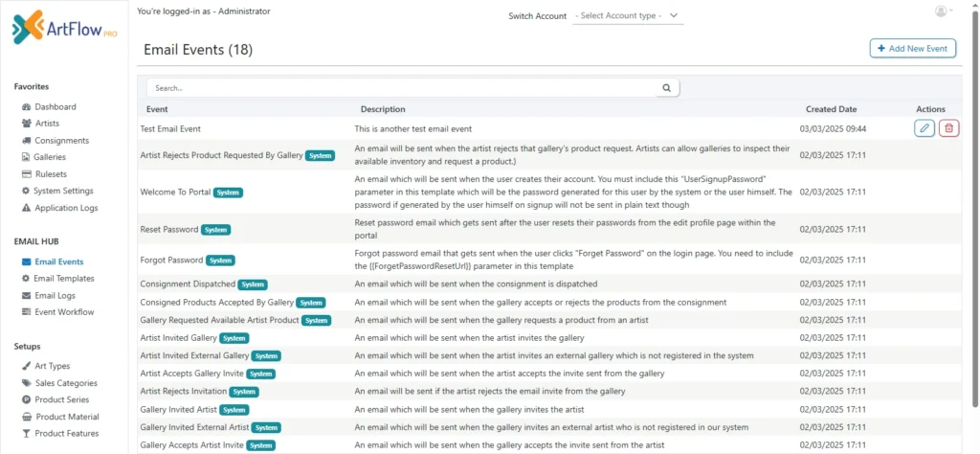Expand the Select Account type dropdown
Screen dimensions: 980x454
pos(628,15)
